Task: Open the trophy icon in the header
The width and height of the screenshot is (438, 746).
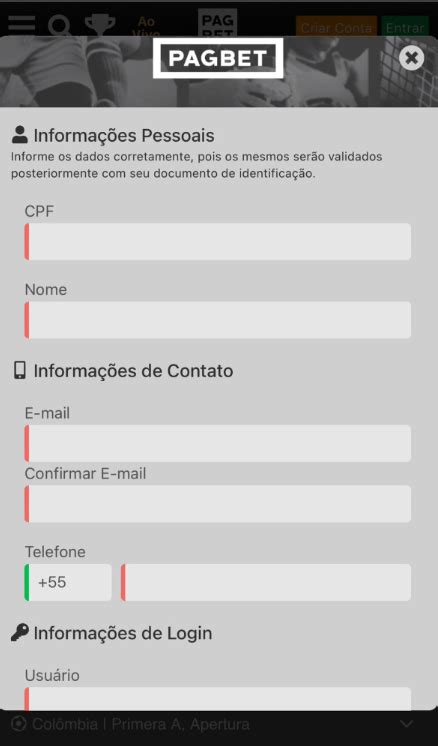Action: pos(100,26)
